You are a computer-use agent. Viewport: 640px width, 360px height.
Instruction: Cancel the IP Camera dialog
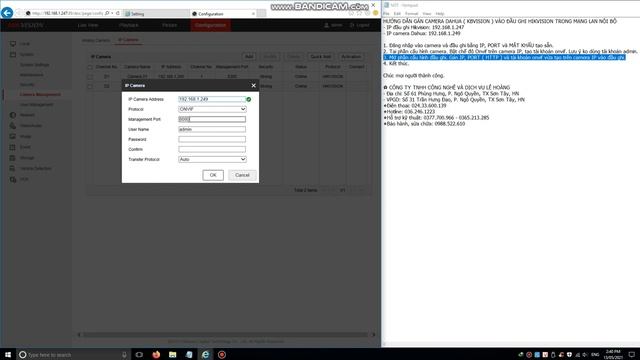point(242,175)
